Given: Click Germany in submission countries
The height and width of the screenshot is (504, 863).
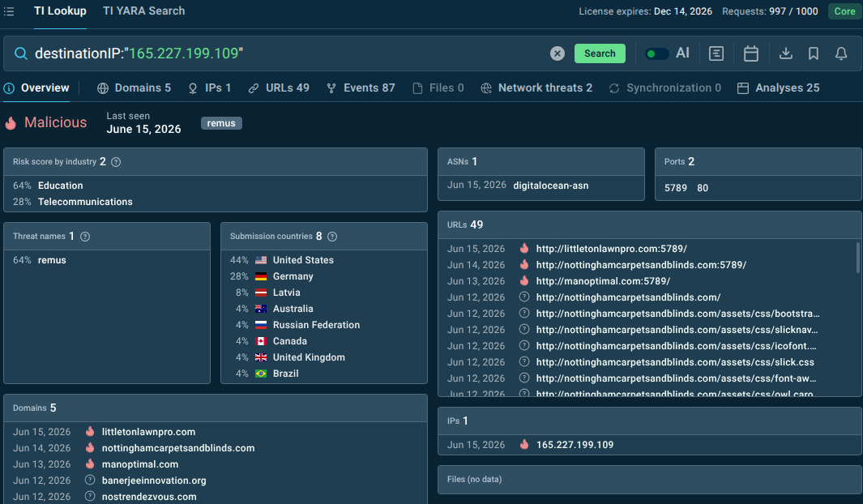Looking at the screenshot, I should tap(293, 276).
